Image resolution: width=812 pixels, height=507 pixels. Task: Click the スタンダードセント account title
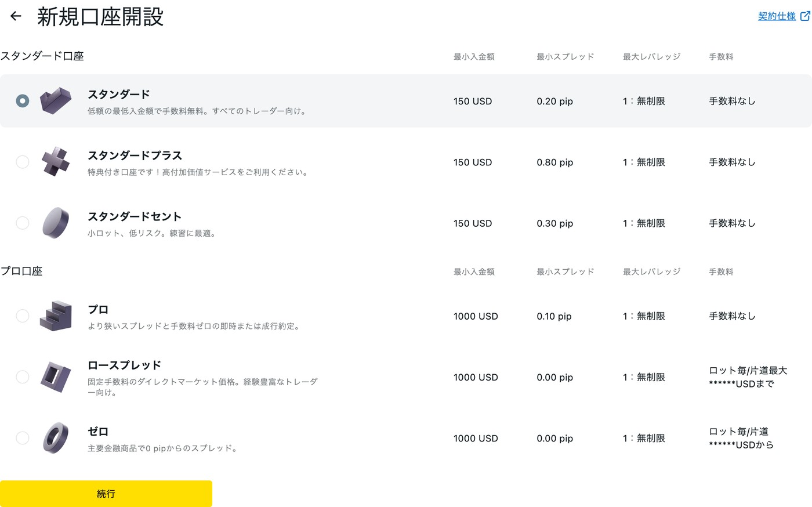coord(135,216)
